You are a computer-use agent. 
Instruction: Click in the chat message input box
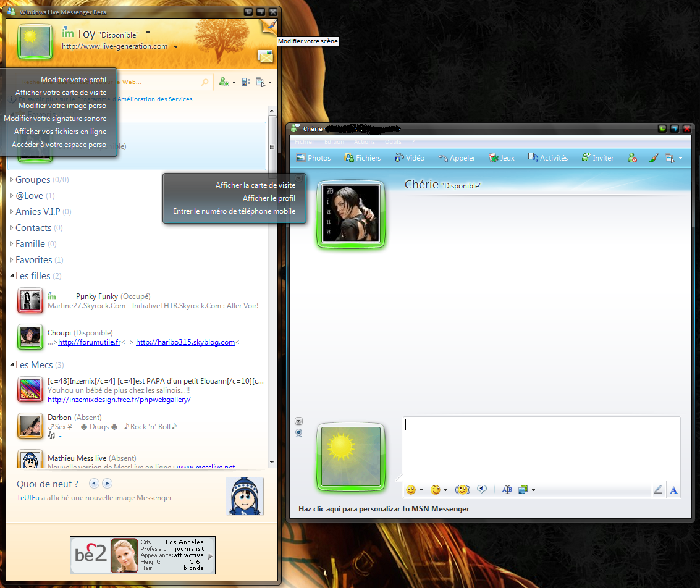541,448
